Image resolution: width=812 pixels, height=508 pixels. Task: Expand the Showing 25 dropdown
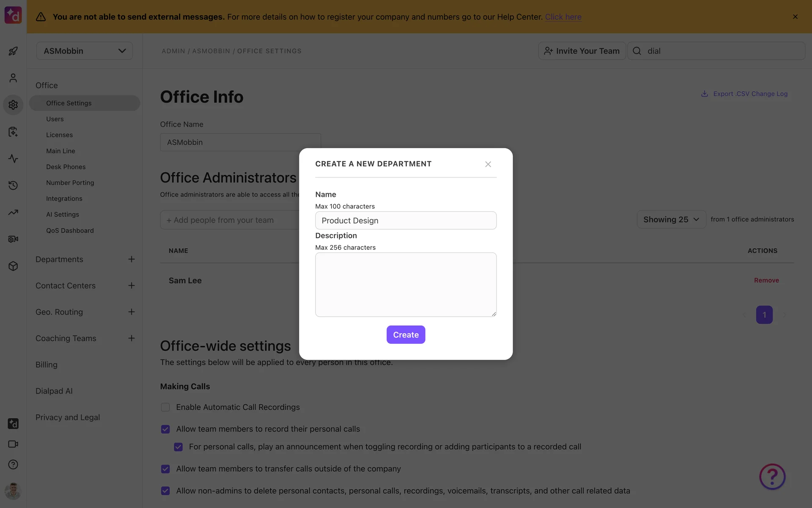(671, 219)
